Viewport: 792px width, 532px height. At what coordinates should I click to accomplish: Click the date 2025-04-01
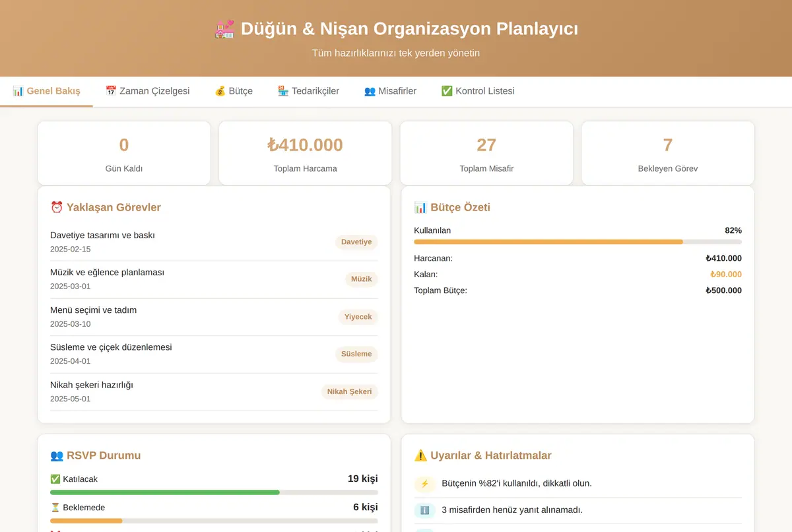tap(70, 361)
